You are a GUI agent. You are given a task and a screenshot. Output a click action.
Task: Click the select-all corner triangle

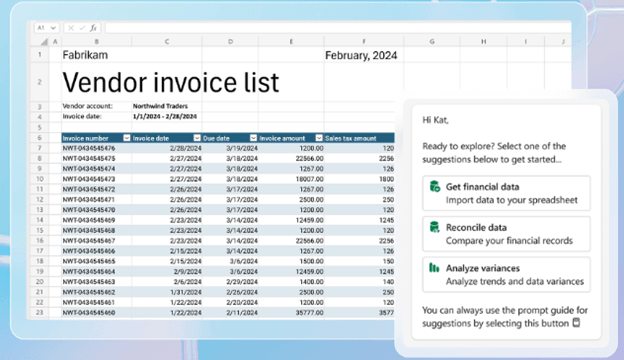[44, 41]
